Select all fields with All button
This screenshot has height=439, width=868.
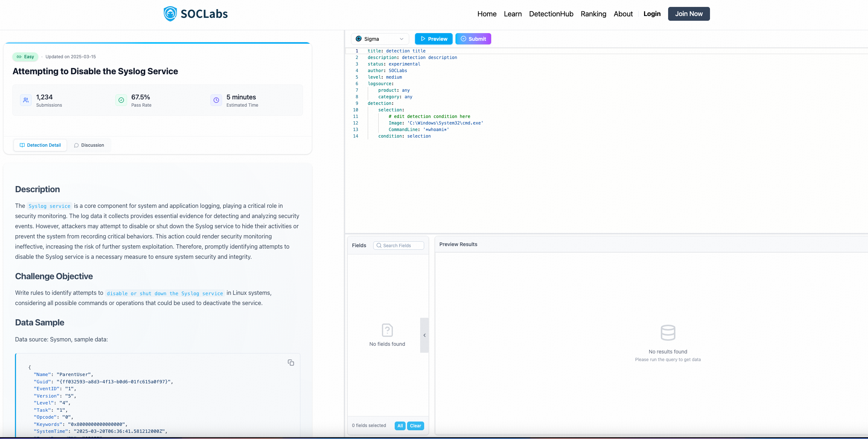[x=400, y=426]
